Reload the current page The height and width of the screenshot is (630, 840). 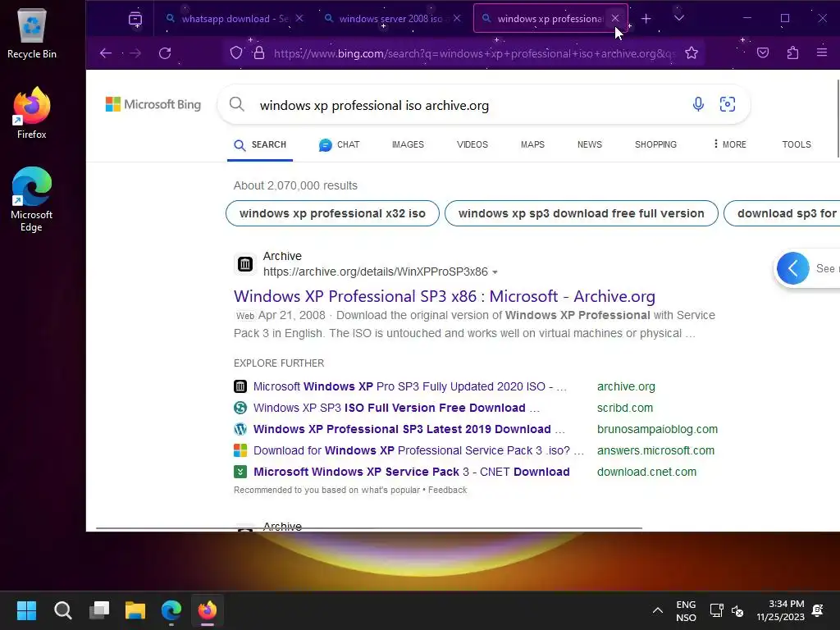coord(165,53)
